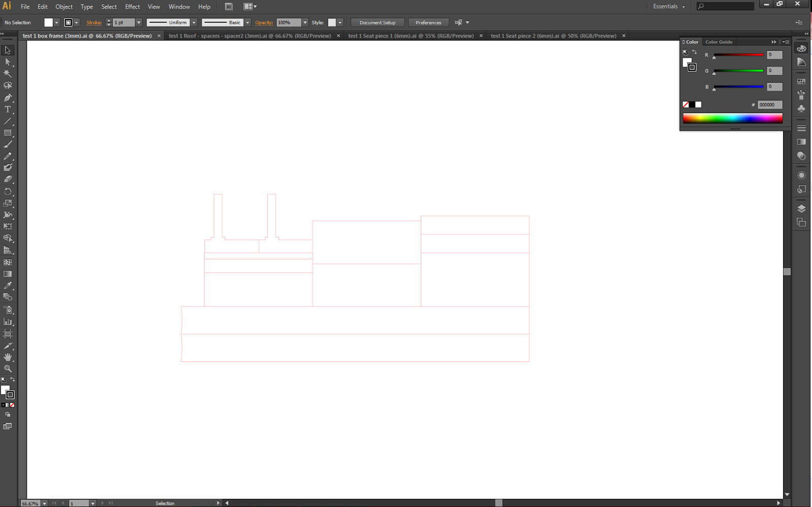Open the zoom level dropdown
Image resolution: width=812 pixels, height=507 pixels.
coord(45,503)
